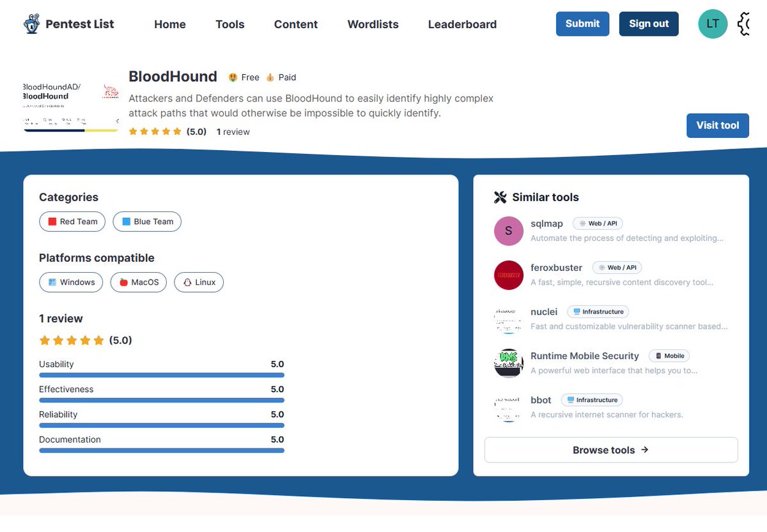This screenshot has height=532, width=767.
Task: Click the review section star rating
Action: pos(72,340)
